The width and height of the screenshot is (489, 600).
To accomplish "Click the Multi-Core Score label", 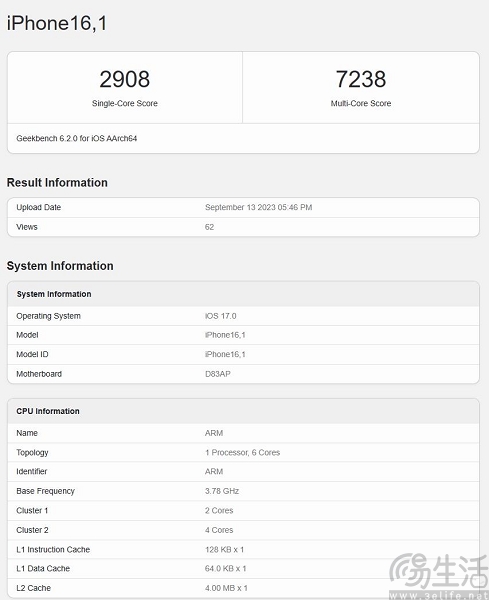I will [361, 103].
